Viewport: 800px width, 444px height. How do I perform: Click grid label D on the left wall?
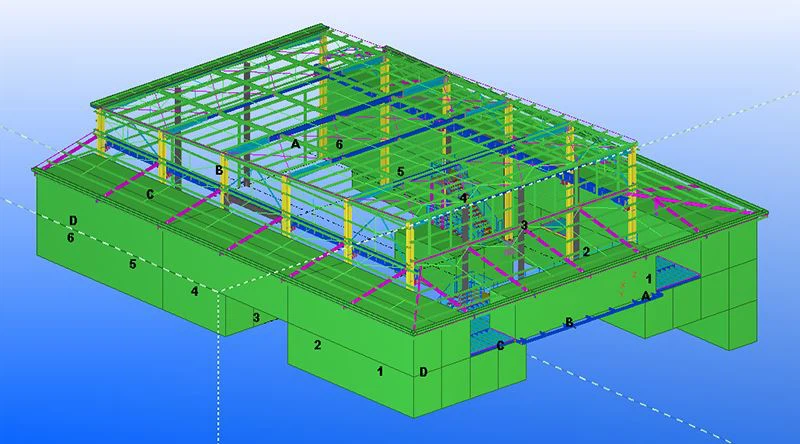pyautogui.click(x=74, y=221)
